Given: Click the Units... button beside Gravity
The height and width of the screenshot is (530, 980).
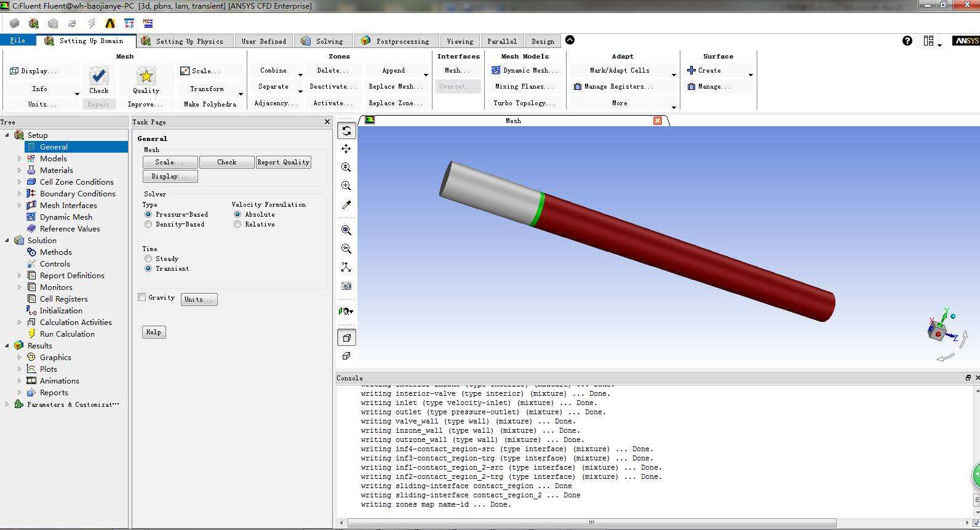Looking at the screenshot, I should (x=199, y=299).
